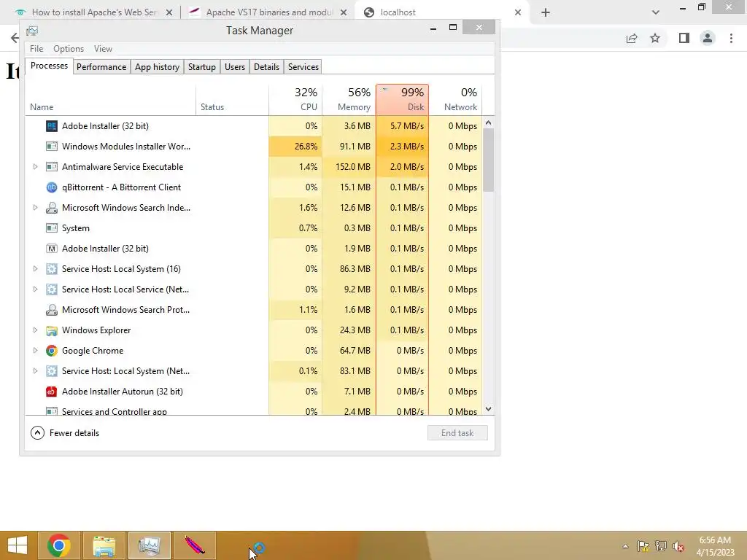
Task: Open File Explorer from the taskbar
Action: tap(104, 545)
